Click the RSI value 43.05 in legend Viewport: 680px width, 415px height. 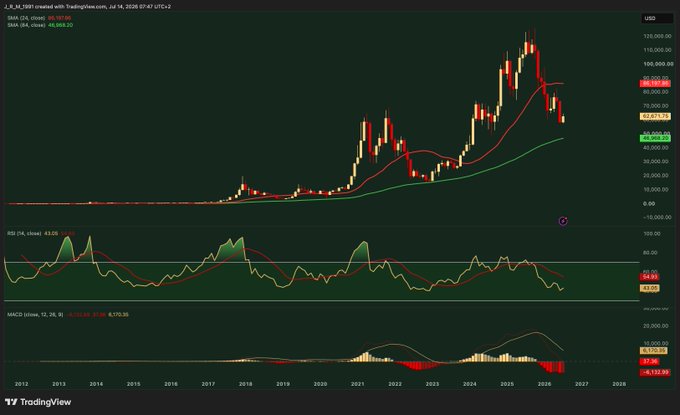[x=51, y=233]
